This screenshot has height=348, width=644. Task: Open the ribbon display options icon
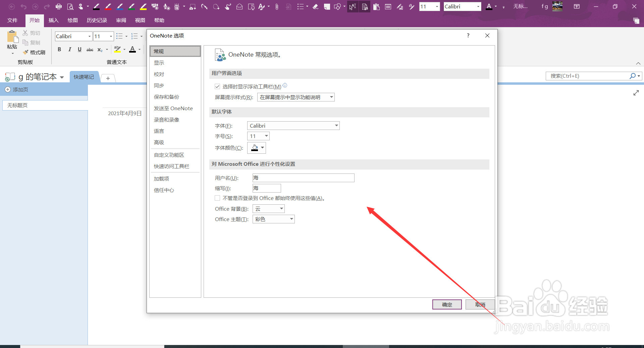[577, 6]
